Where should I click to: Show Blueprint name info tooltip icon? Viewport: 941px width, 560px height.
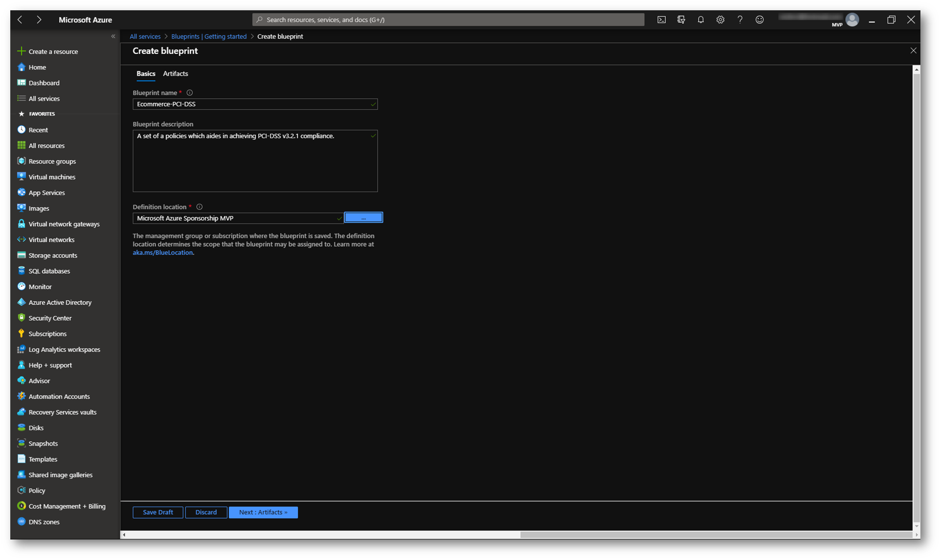[x=190, y=93]
